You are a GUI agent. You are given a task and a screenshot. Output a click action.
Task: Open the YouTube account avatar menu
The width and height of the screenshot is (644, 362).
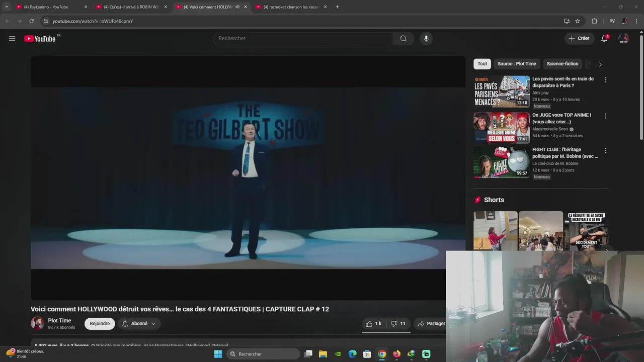[623, 38]
